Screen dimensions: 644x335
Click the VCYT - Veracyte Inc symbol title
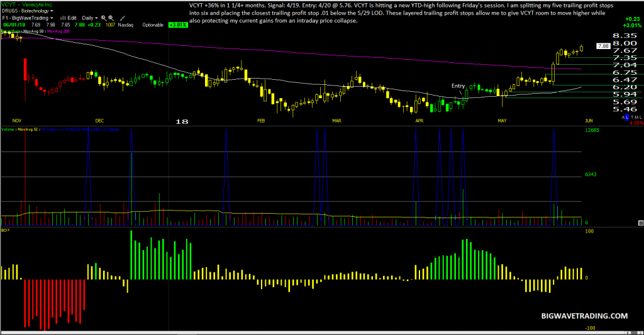(26, 4)
